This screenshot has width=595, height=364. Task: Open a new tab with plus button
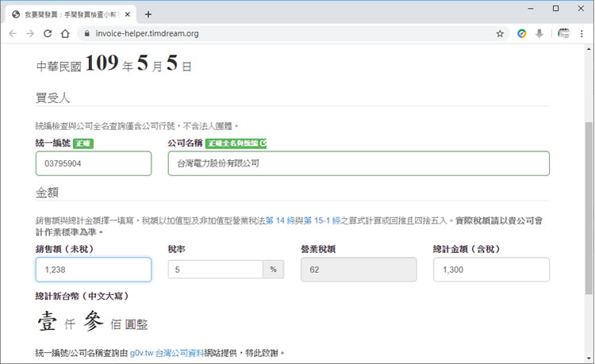pyautogui.click(x=148, y=14)
